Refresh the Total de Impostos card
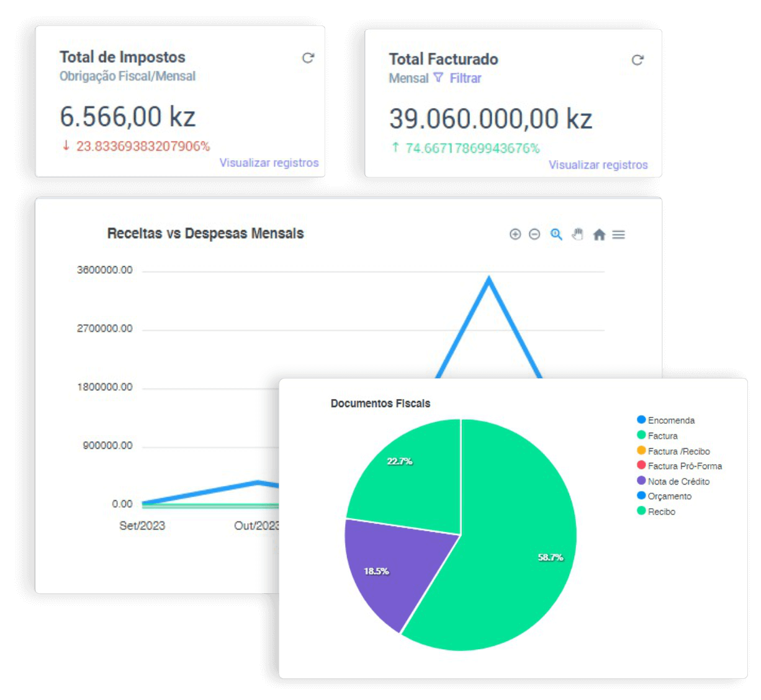The image size is (761, 700). coord(308,58)
